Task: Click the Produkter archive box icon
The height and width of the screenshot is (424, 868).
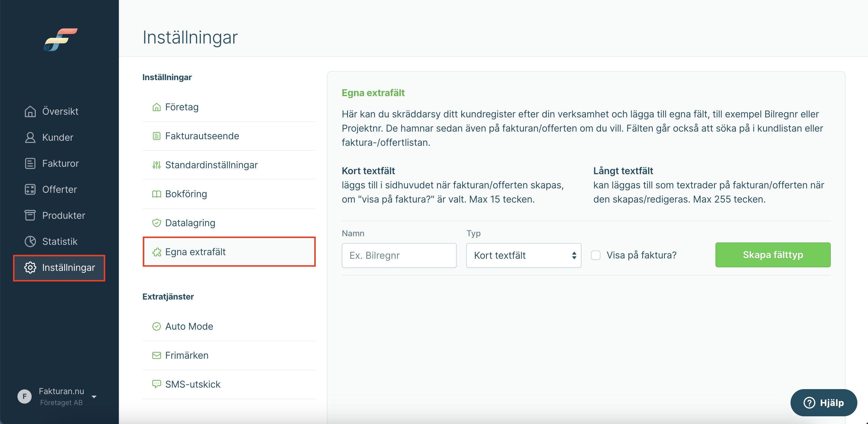Action: coord(30,215)
